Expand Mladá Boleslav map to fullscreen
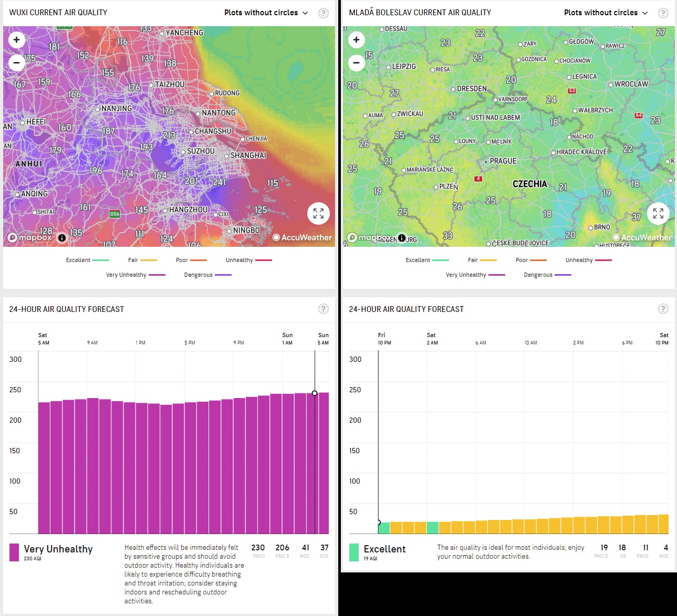 pos(658,213)
